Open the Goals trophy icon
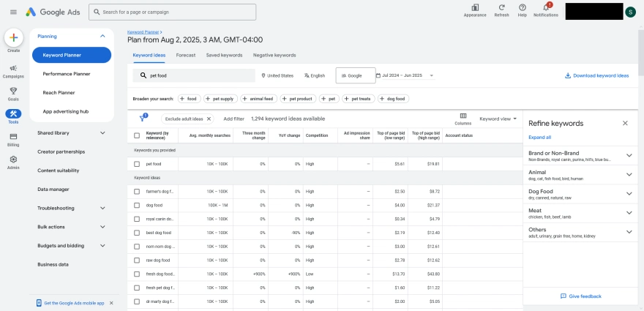Screen dimensions: 644x311 coord(13,94)
